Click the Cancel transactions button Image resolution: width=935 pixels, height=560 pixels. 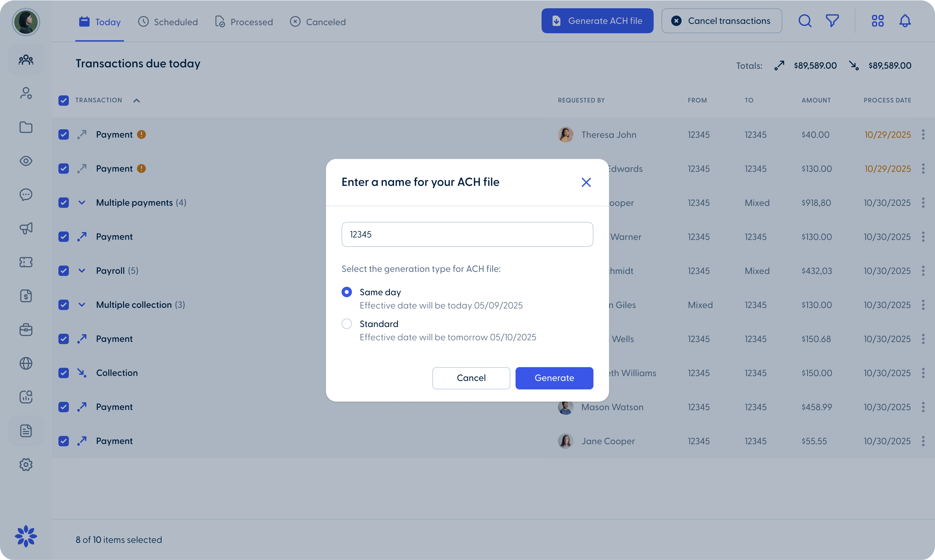pos(721,21)
